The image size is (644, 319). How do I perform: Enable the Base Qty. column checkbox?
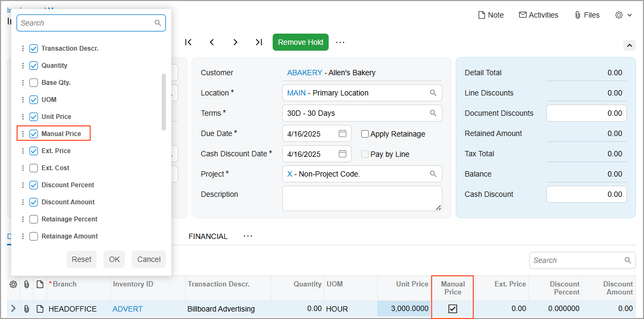tap(34, 83)
